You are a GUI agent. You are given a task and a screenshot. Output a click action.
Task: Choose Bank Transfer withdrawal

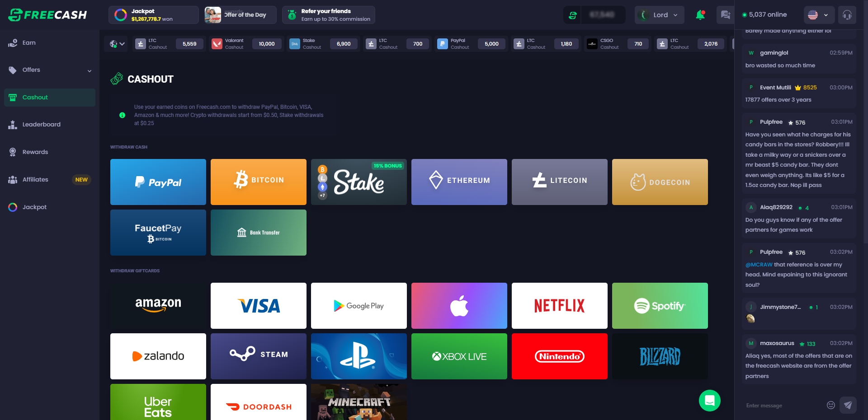pyautogui.click(x=259, y=233)
